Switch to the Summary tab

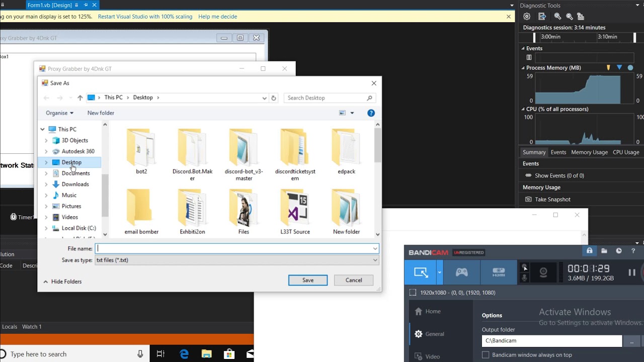[534, 152]
